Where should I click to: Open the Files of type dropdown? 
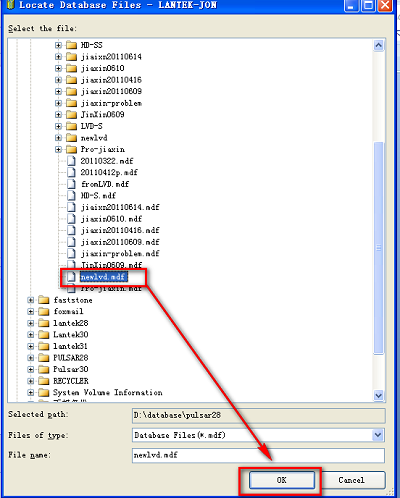(x=378, y=435)
